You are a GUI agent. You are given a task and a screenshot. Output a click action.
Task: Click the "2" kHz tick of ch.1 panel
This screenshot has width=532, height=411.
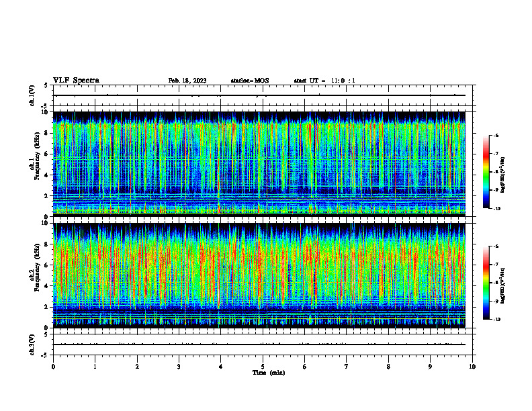coord(46,196)
